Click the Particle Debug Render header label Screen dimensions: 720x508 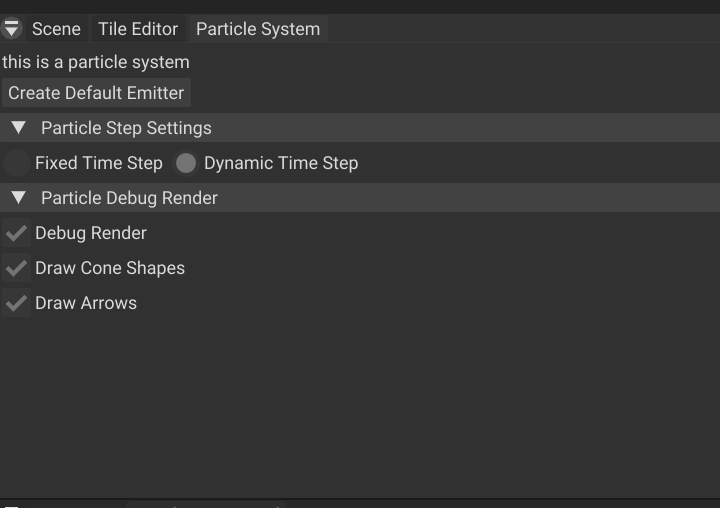tap(129, 198)
